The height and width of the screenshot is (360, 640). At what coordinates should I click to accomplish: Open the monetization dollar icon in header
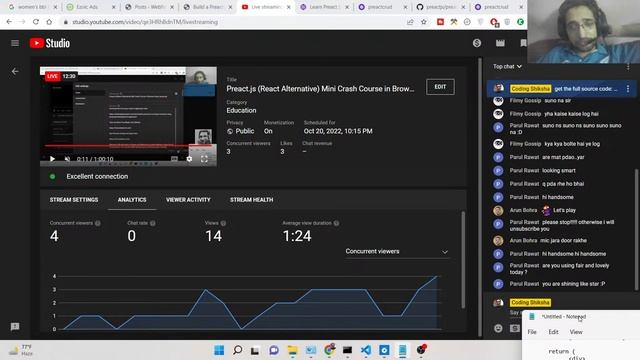tap(477, 43)
